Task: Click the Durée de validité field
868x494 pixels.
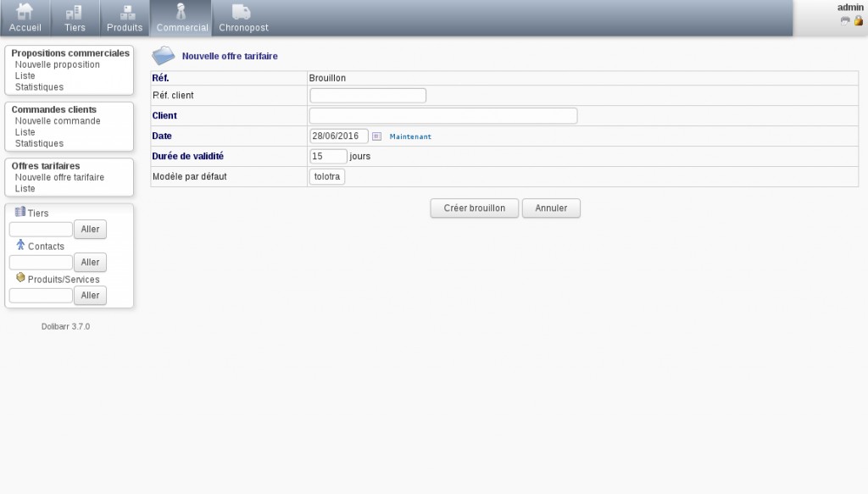Action: [328, 157]
